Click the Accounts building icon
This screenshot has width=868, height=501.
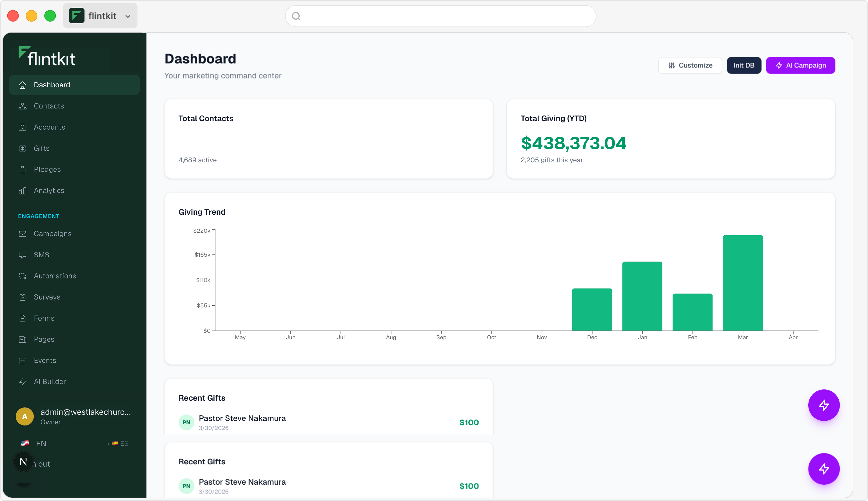[x=23, y=127]
